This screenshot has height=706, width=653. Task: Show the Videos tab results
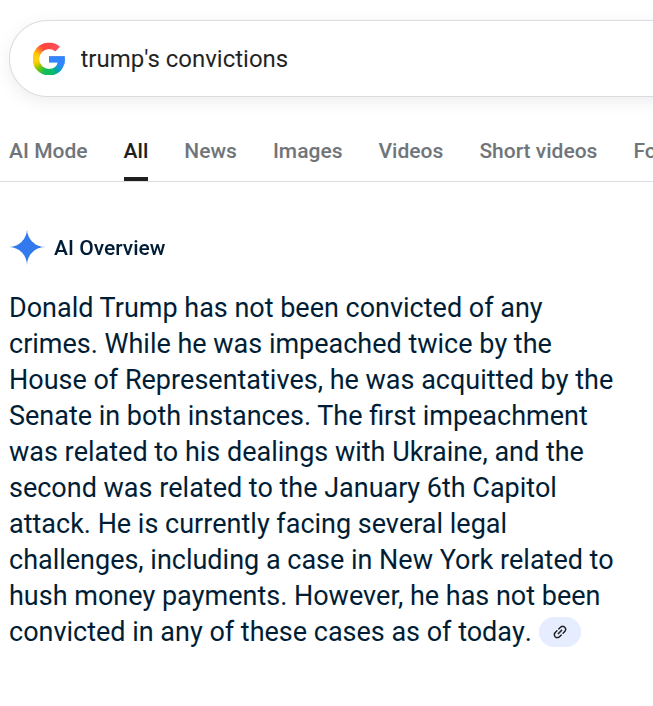[x=410, y=151]
